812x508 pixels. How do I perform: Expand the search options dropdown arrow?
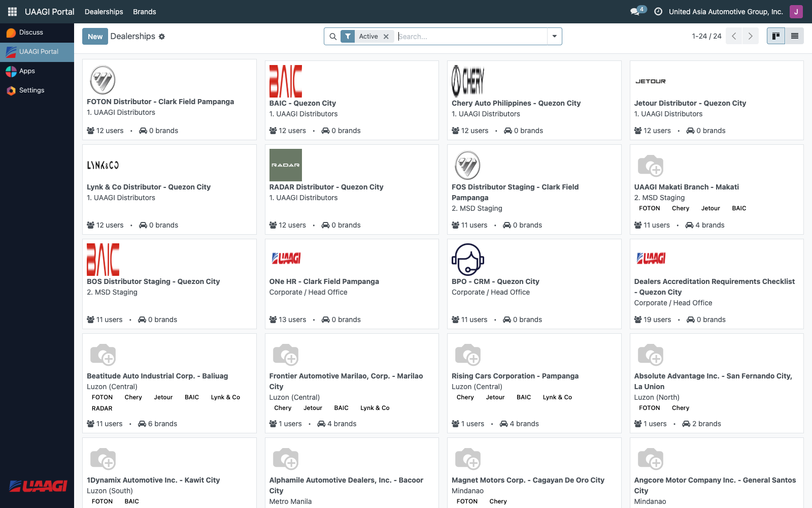(x=554, y=36)
